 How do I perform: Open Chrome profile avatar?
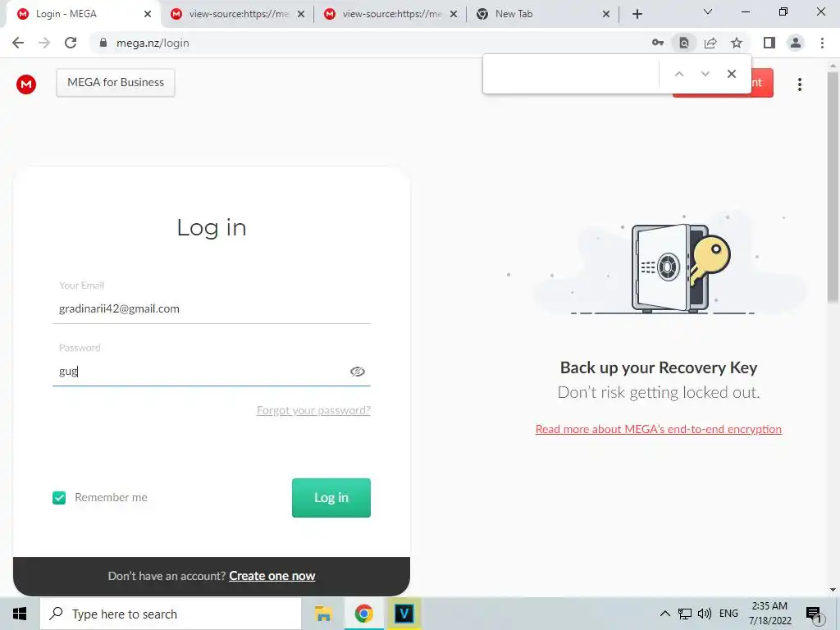pos(796,43)
